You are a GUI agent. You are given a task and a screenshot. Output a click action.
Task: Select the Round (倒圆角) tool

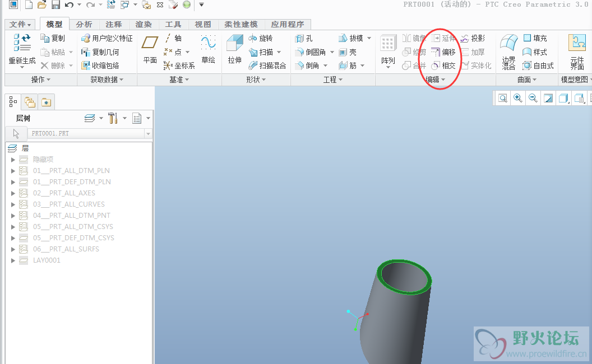(311, 52)
